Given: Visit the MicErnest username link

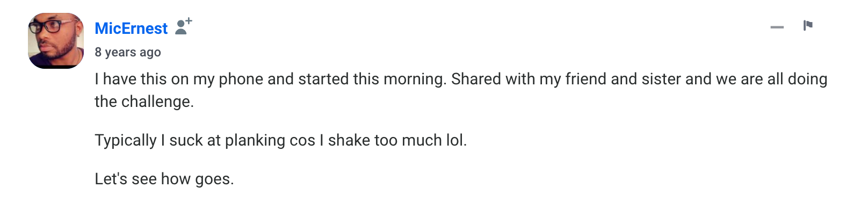Looking at the screenshot, I should 131,28.
